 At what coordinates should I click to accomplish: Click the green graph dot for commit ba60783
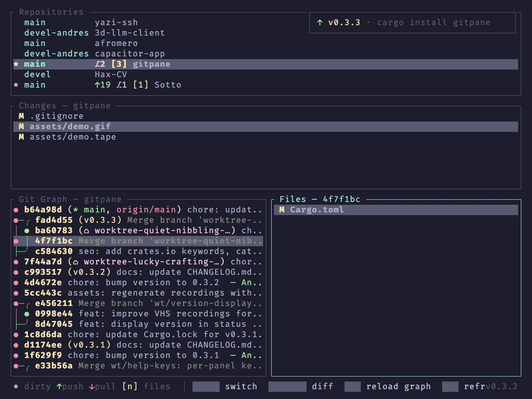click(27, 231)
